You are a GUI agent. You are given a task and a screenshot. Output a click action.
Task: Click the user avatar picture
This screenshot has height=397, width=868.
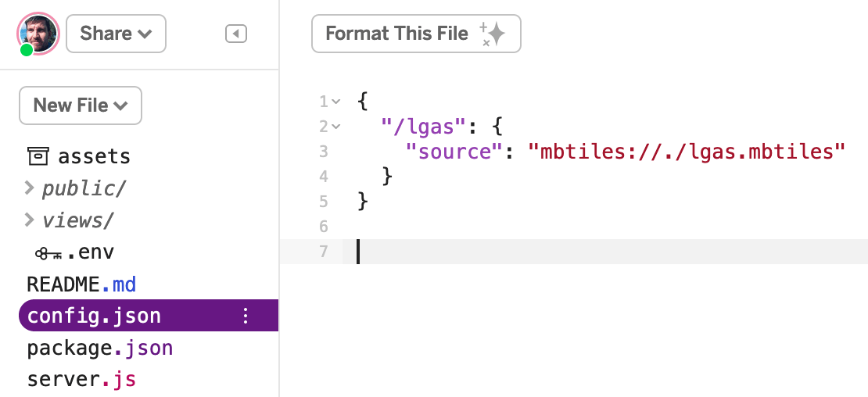coord(38,34)
